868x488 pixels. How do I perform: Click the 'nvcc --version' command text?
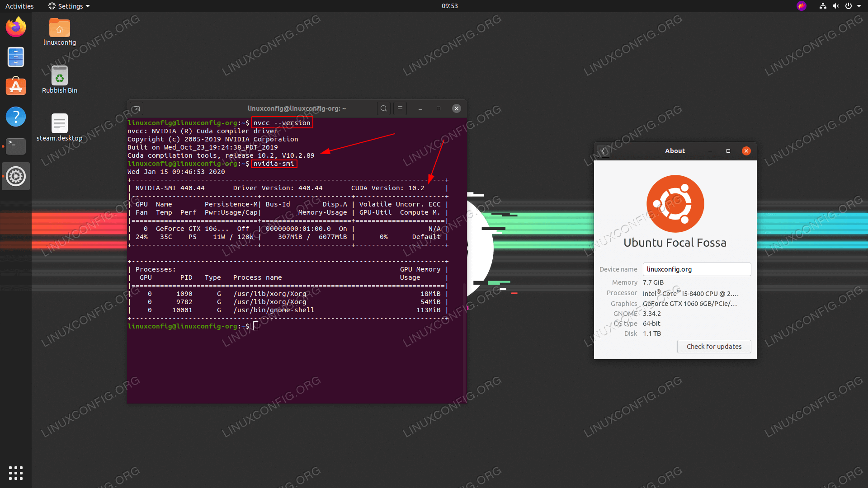click(282, 123)
